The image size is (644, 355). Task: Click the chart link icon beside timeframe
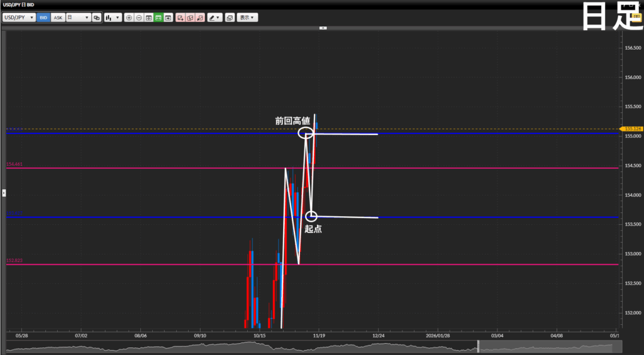(96, 18)
